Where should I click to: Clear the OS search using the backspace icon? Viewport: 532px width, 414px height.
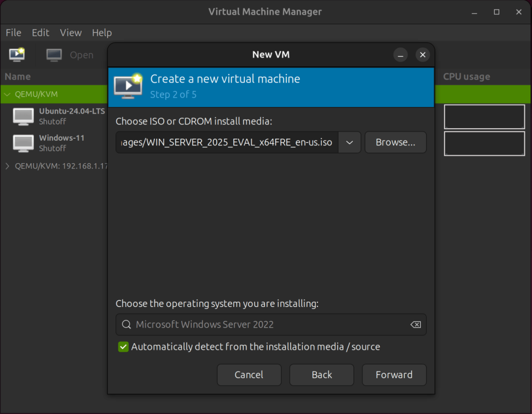415,324
